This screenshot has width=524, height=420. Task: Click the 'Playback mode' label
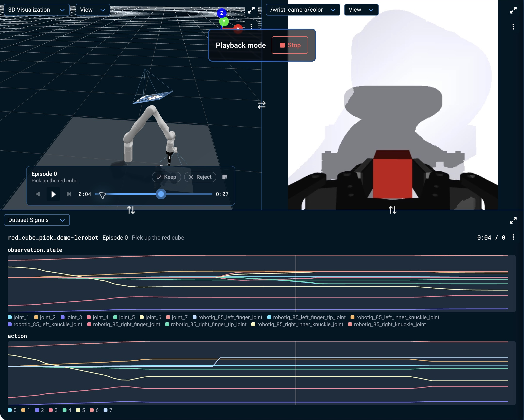(x=241, y=45)
